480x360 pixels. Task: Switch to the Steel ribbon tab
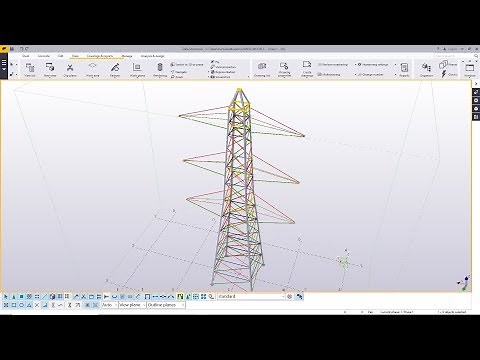25,56
